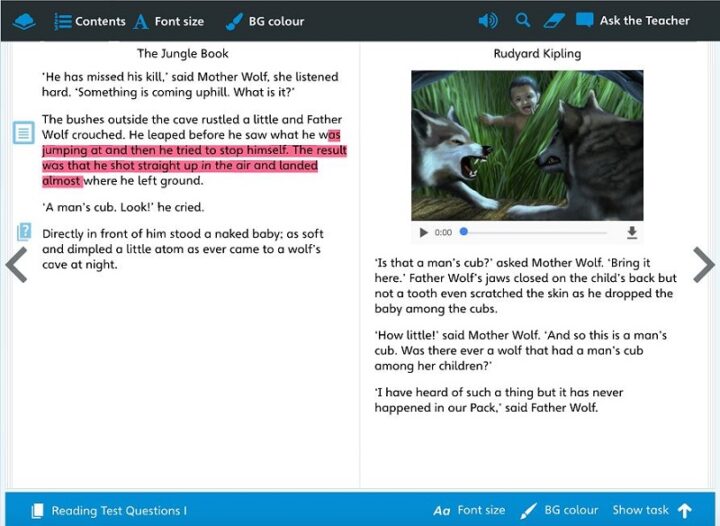720x526 pixels.
Task: Open Font size in the bottom bar
Action: tap(481, 510)
